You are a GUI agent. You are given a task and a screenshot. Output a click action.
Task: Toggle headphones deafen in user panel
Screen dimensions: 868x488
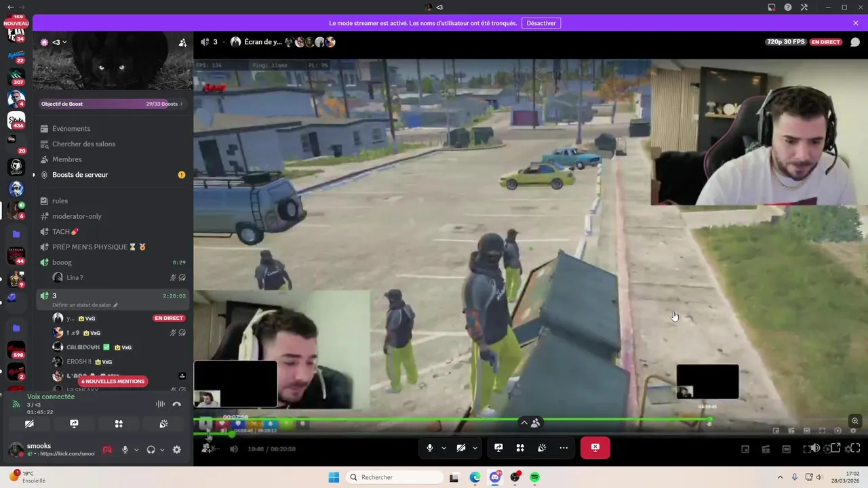pos(151,449)
